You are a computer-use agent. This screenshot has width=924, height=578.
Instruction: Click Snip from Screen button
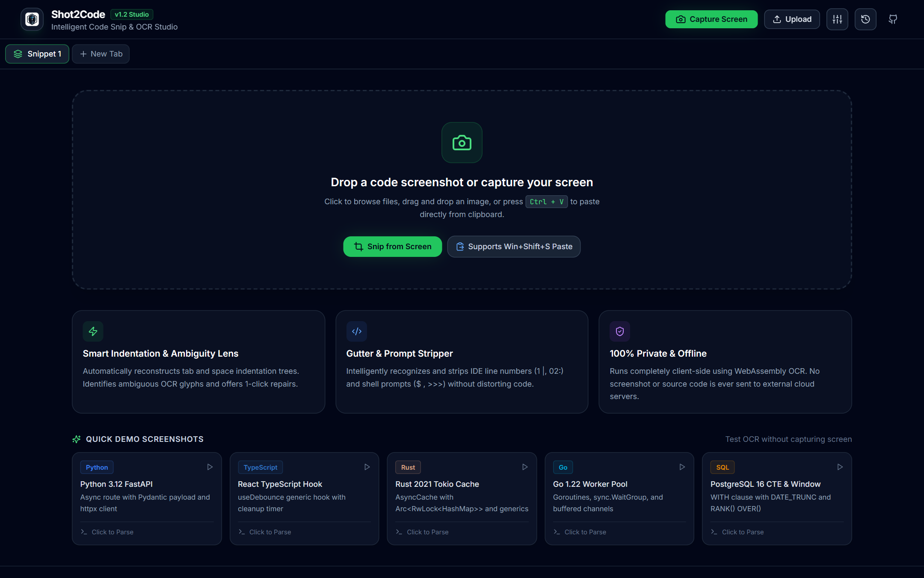tap(392, 247)
